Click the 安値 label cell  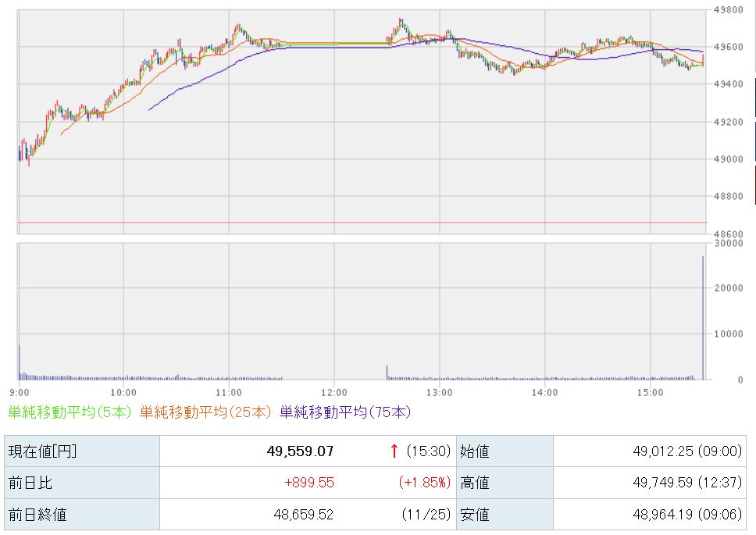point(475,514)
